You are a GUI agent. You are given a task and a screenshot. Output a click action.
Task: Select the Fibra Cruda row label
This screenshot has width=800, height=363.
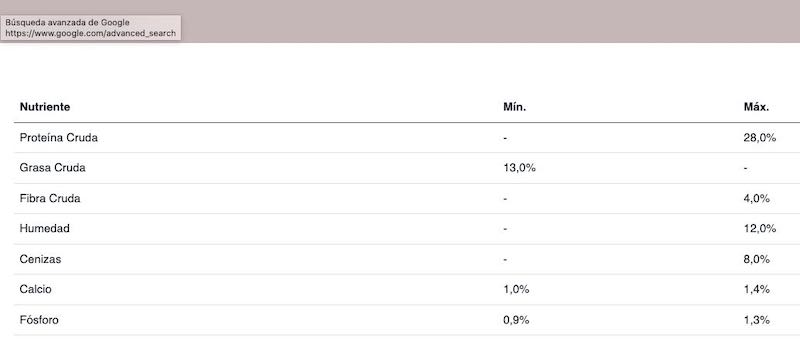point(50,199)
